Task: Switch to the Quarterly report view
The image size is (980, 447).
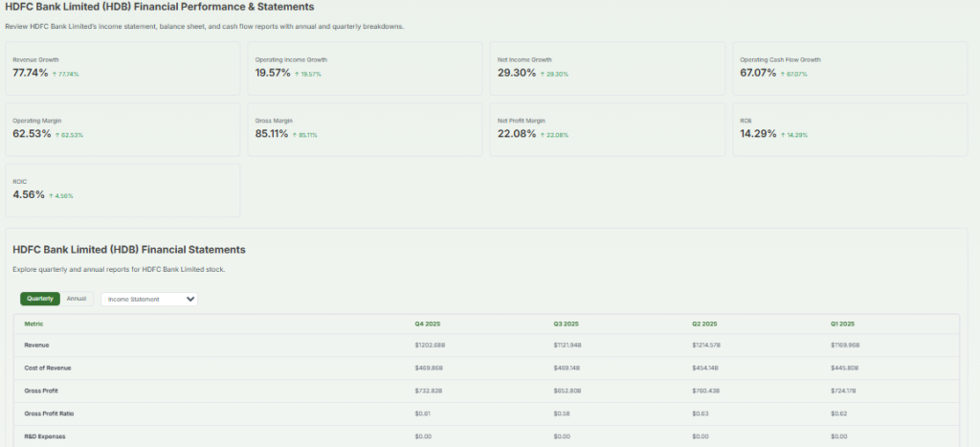Action: point(40,299)
